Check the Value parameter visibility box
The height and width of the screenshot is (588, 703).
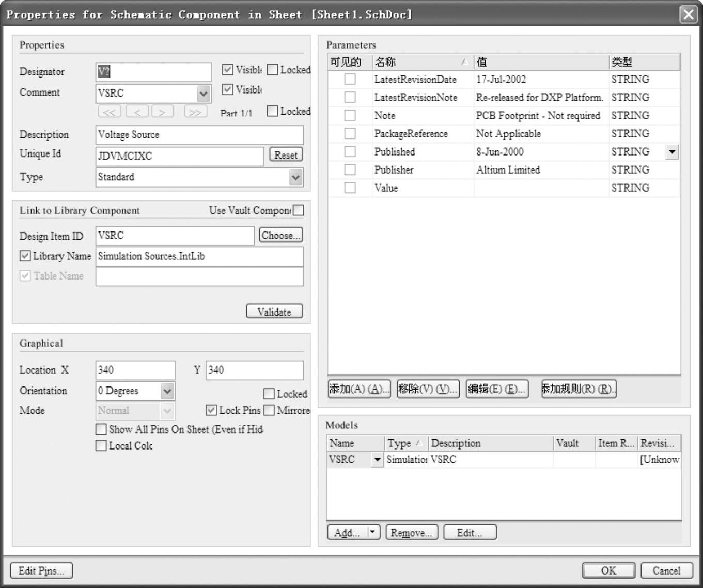coord(350,188)
